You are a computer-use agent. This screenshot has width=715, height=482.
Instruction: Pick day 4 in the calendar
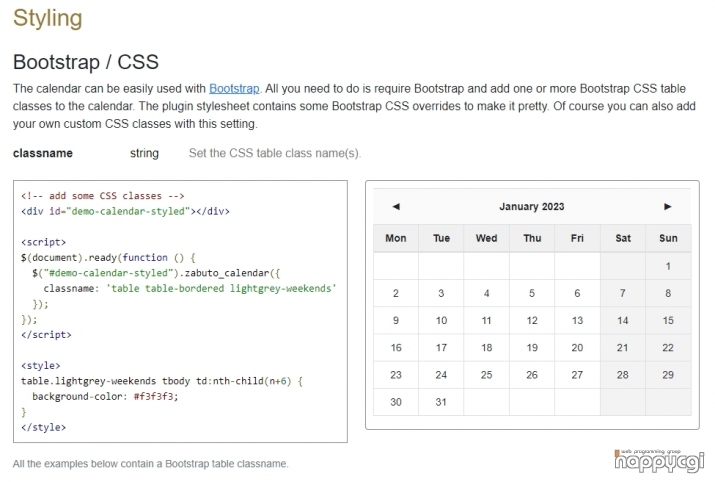[487, 293]
